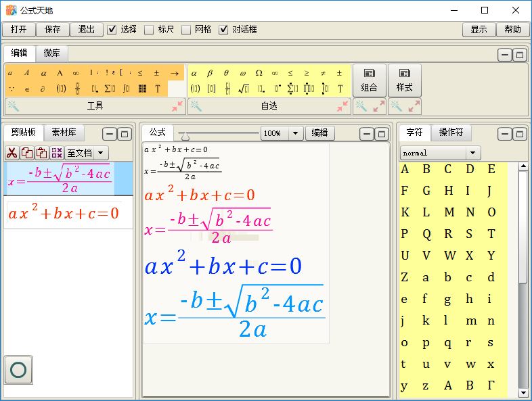Insert the product template from the yellow toolbar
532x401 pixels.
pos(309,89)
